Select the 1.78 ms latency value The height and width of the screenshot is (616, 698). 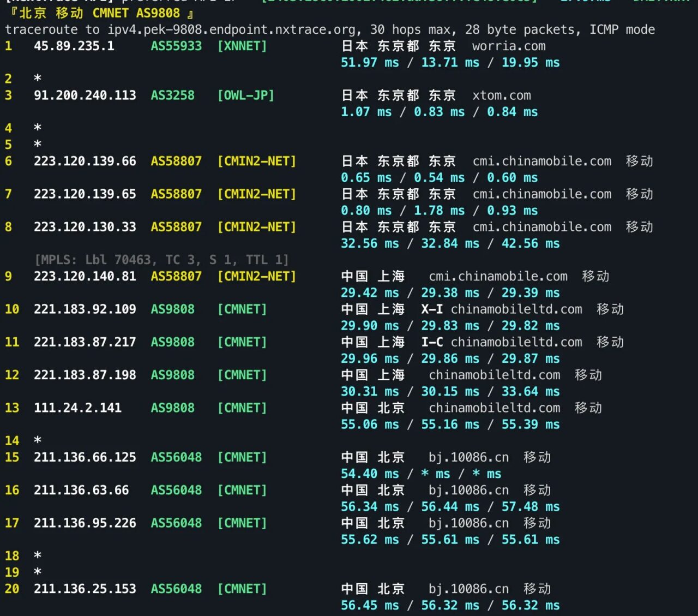click(x=439, y=211)
